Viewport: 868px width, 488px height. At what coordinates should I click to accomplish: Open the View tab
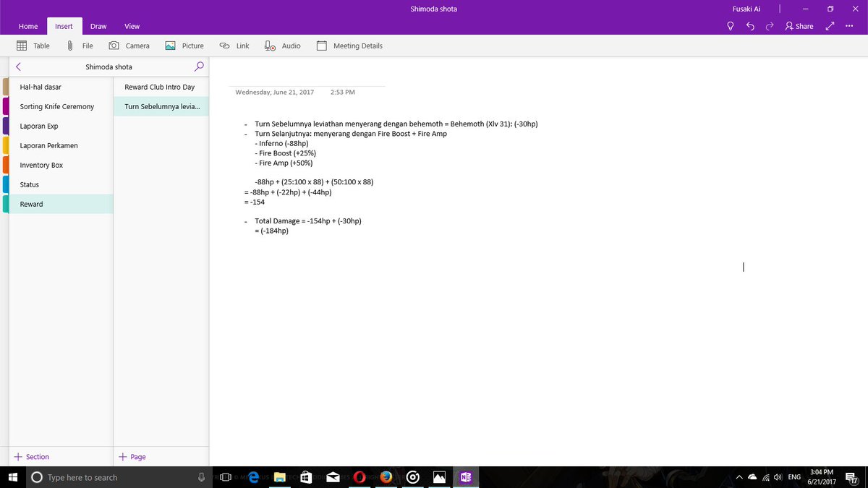click(x=132, y=26)
